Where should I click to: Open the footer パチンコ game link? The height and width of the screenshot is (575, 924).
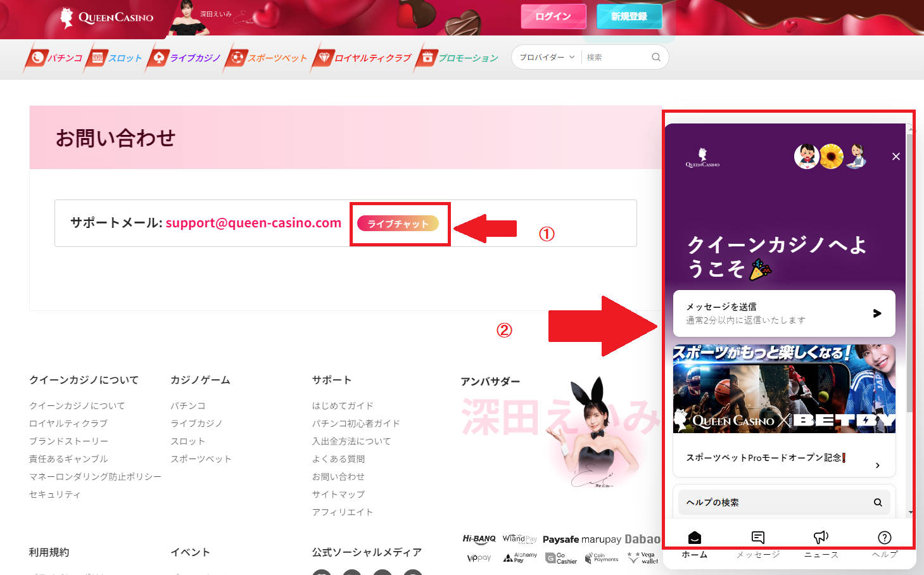[x=188, y=405]
